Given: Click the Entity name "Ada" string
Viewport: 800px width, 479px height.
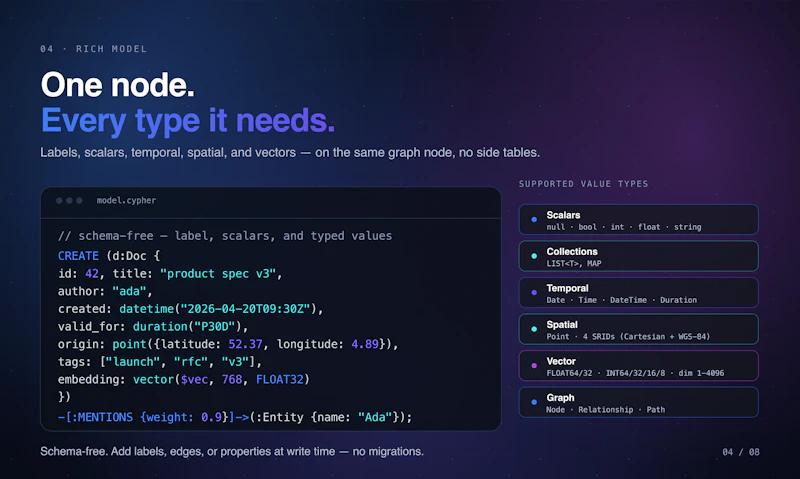Looking at the screenshot, I should pos(374,417).
